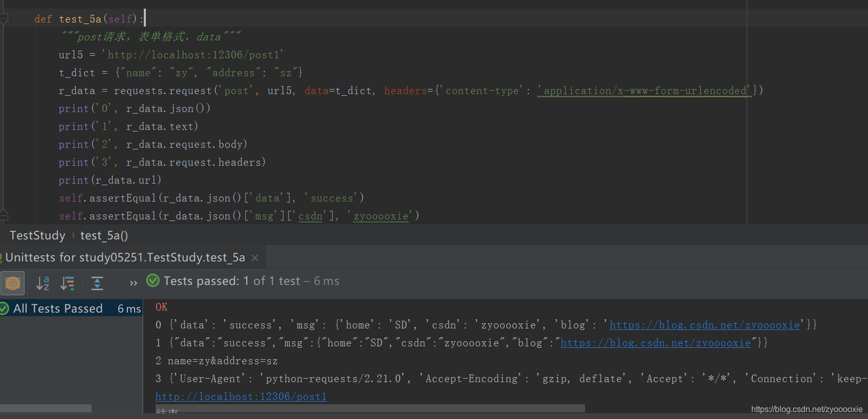Click 'application/x-www-form-urlencoded' string in code
Viewport: 868px width, 419px height.
pos(645,91)
